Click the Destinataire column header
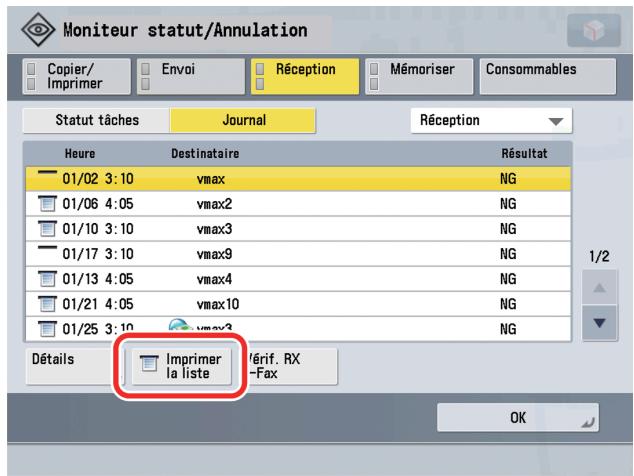This screenshot has height=476, width=634. coord(205,154)
